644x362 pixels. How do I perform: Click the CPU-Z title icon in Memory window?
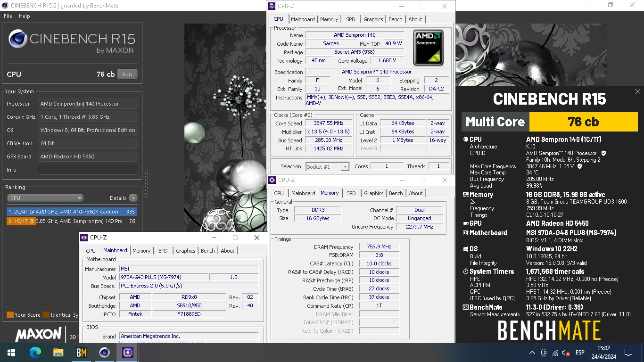coord(272,180)
